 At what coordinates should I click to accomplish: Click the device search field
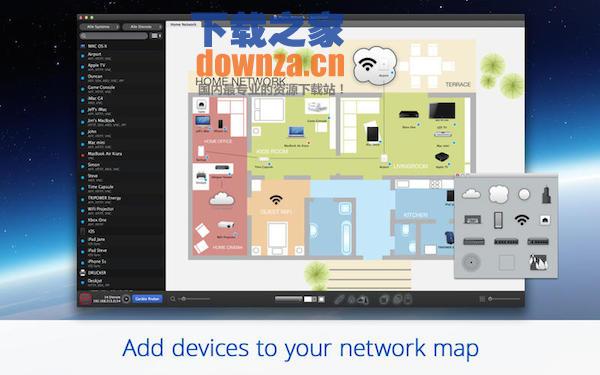pos(114,36)
